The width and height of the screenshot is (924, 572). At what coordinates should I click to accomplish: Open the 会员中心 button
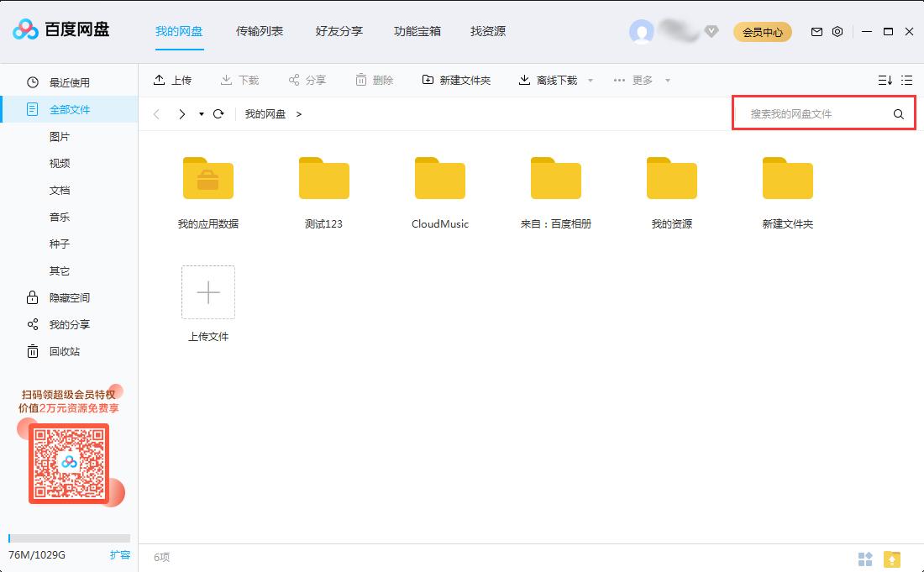(763, 32)
